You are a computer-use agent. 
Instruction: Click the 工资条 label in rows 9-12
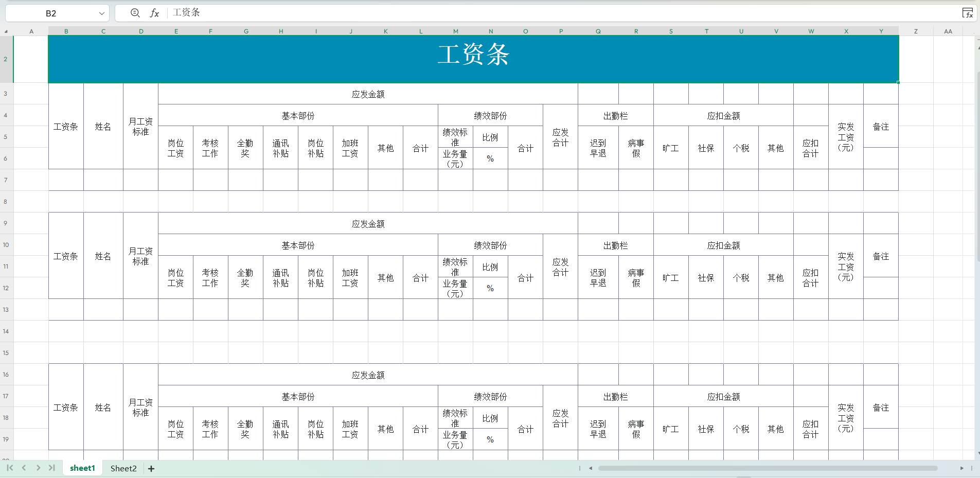[x=66, y=256]
